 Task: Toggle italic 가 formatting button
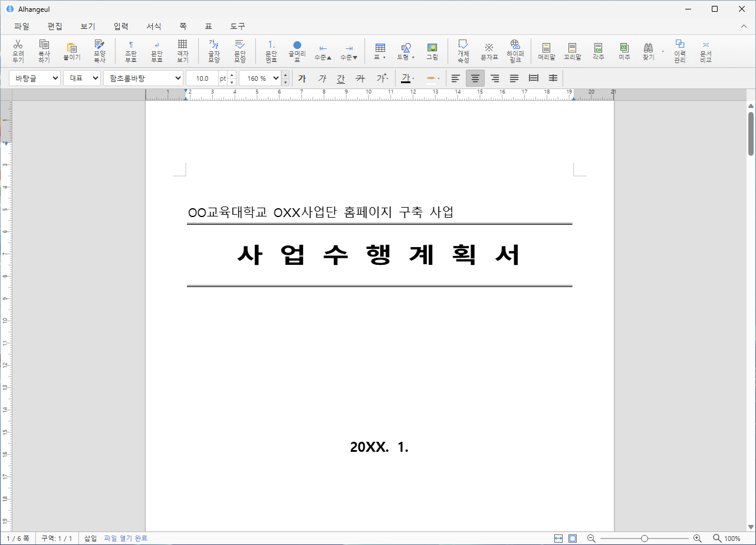point(321,78)
